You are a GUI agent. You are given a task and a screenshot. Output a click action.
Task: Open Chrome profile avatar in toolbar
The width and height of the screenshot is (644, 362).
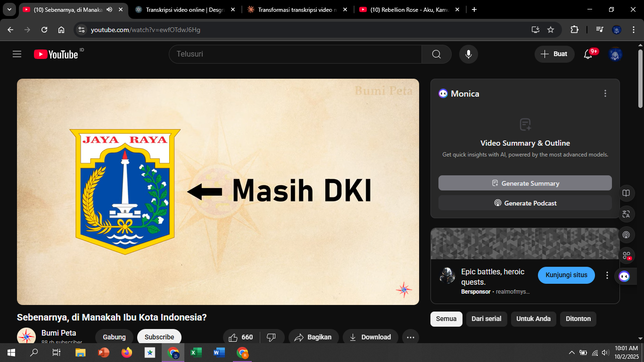[617, 30]
